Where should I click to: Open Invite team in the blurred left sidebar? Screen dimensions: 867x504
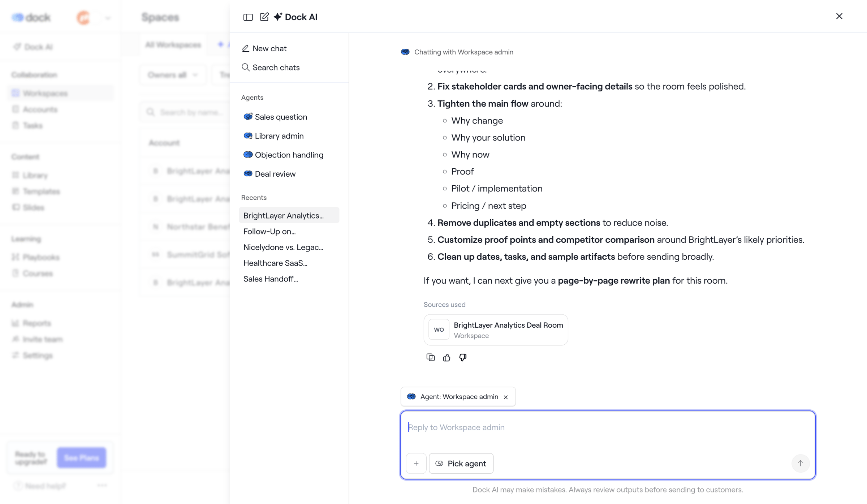(42, 340)
